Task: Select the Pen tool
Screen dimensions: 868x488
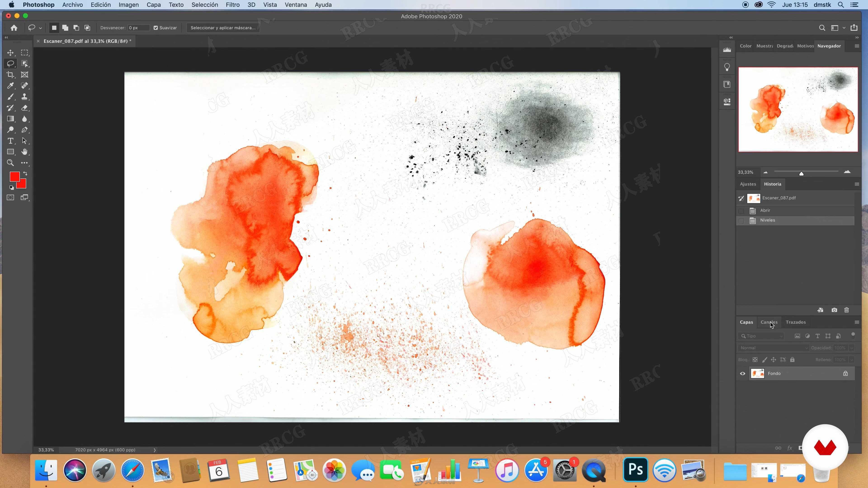Action: pos(25,130)
